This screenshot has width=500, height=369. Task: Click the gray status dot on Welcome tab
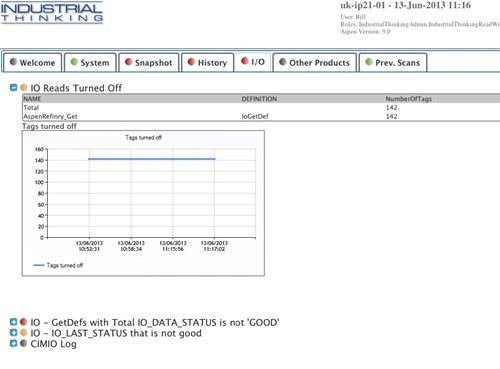coord(13,62)
